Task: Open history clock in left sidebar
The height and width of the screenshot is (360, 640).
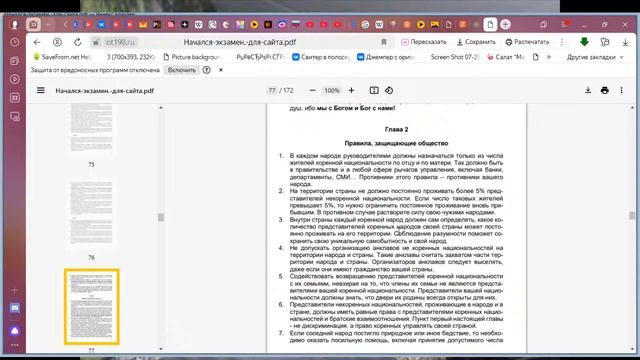Action: [15, 42]
